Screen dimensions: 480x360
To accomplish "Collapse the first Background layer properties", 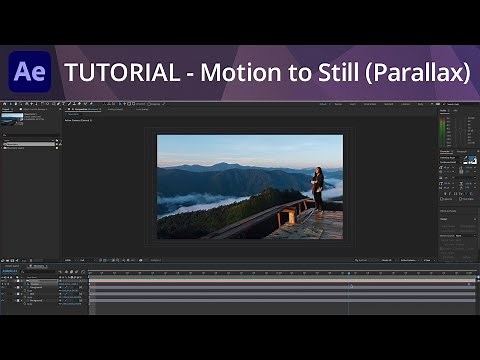I will pyautogui.click(x=15, y=287).
